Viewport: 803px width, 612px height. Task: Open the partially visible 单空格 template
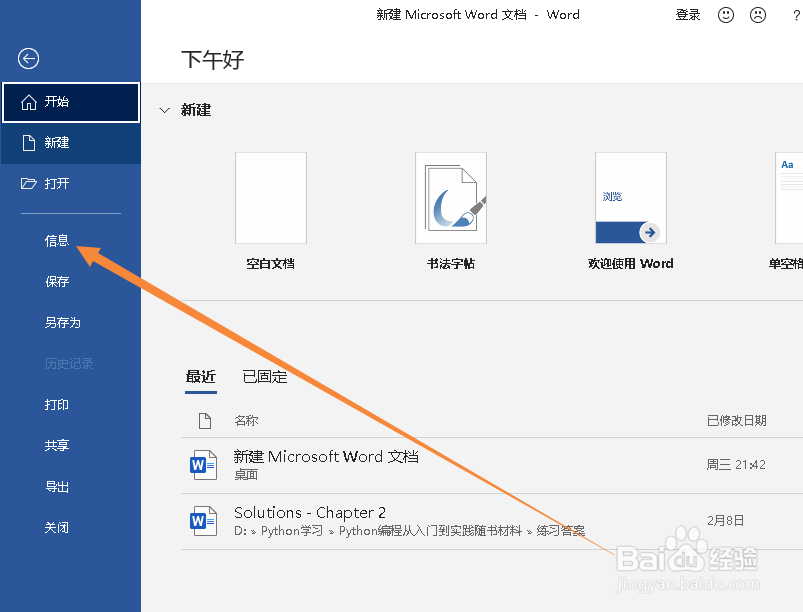pos(789,198)
